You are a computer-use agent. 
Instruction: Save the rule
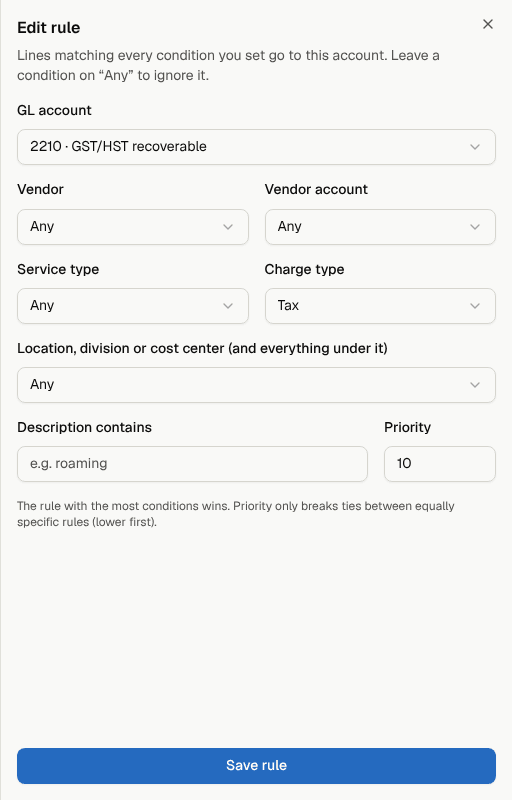[256, 765]
